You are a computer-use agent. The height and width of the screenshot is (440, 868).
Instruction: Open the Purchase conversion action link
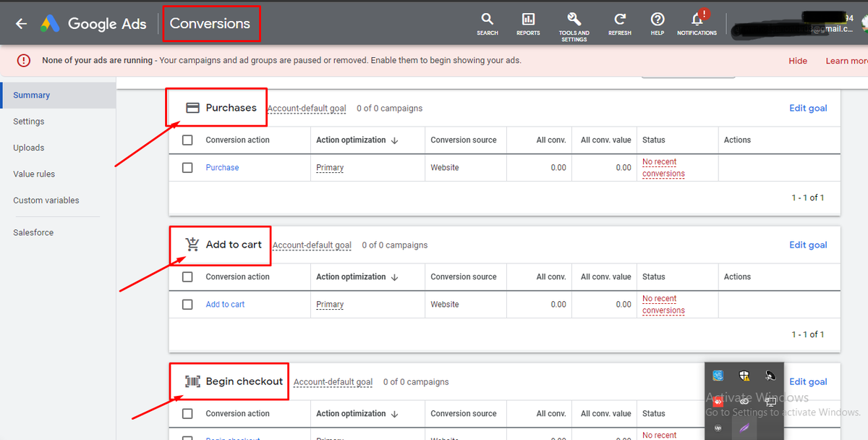coord(222,167)
